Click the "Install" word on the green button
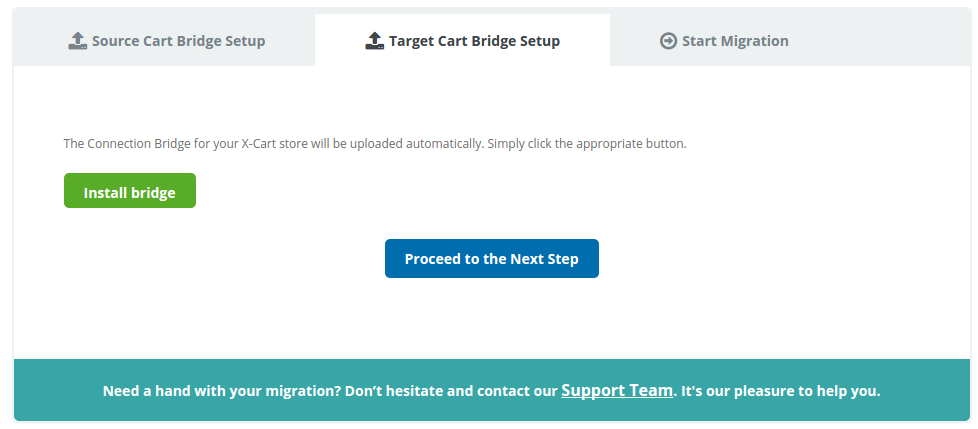Screen dimensions: 978x429 pyautogui.click(x=104, y=193)
